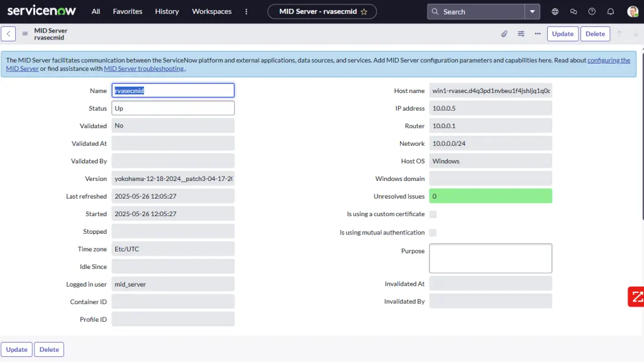Open the Workspaces menu
The width and height of the screenshot is (644, 362).
point(211,11)
